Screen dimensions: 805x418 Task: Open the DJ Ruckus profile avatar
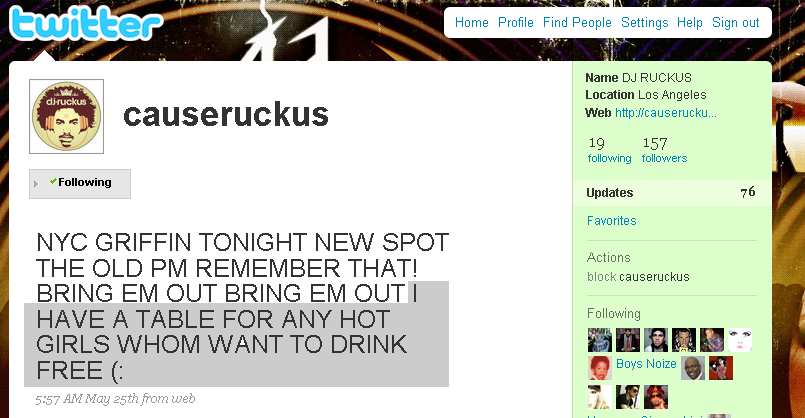coord(67,117)
